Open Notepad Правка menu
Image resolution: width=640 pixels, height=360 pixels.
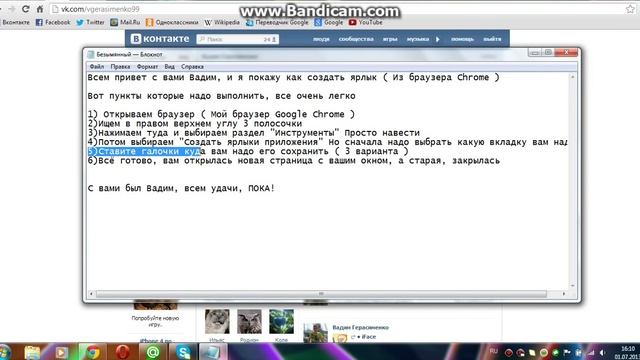point(120,67)
